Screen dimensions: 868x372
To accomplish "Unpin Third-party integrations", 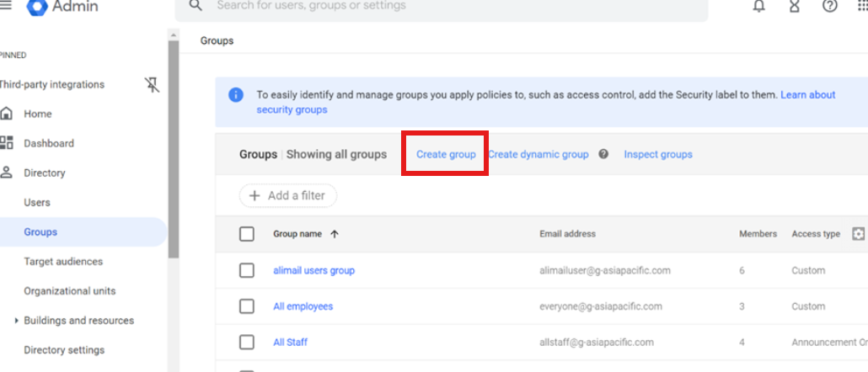I will click(152, 84).
